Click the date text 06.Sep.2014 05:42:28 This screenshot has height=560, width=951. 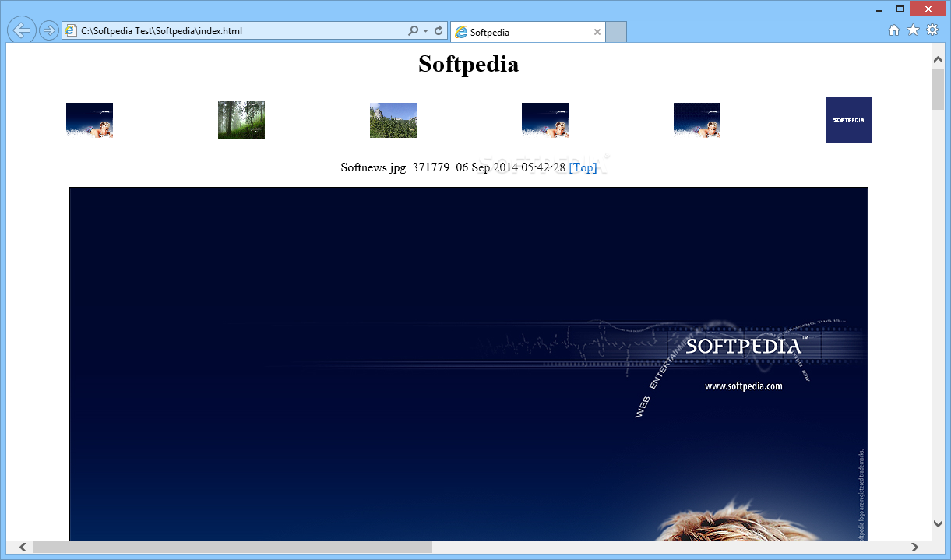(511, 167)
